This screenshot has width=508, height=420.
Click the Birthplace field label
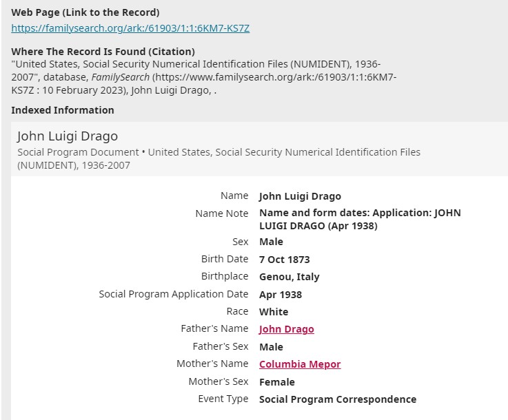click(x=225, y=276)
